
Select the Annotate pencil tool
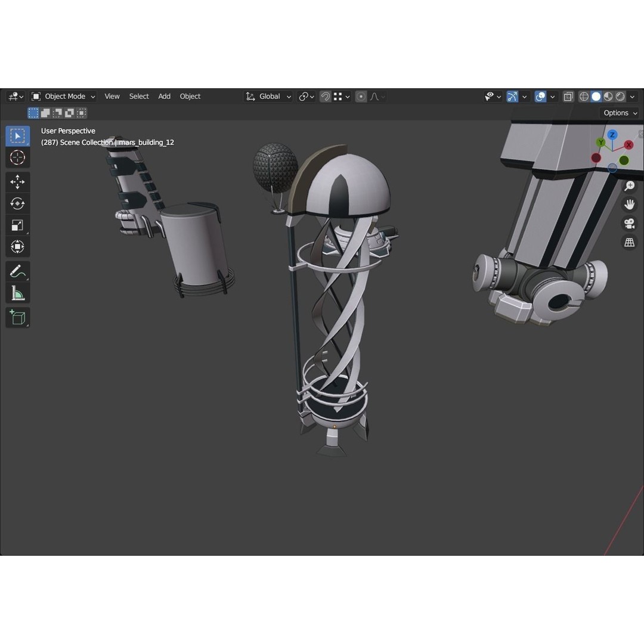[x=17, y=271]
